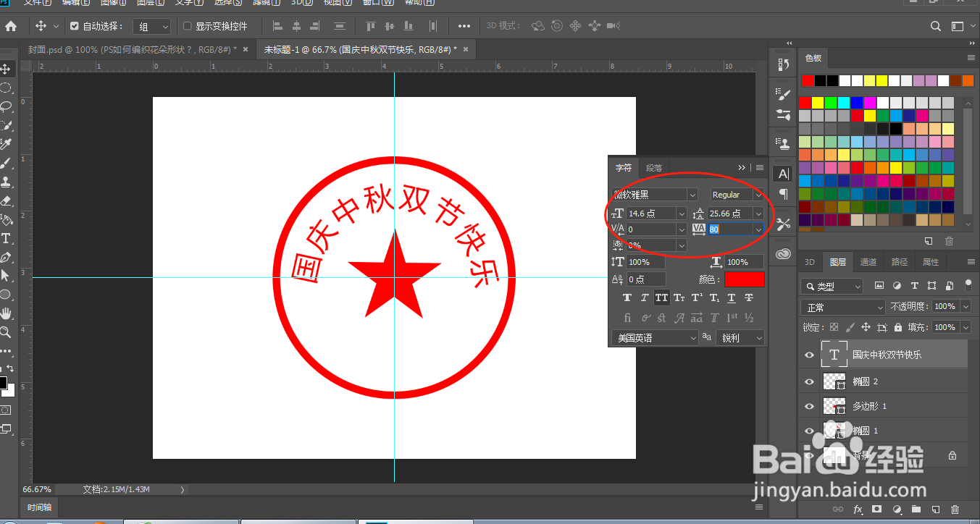
Task: Click the link layers icon
Action: pos(838,510)
